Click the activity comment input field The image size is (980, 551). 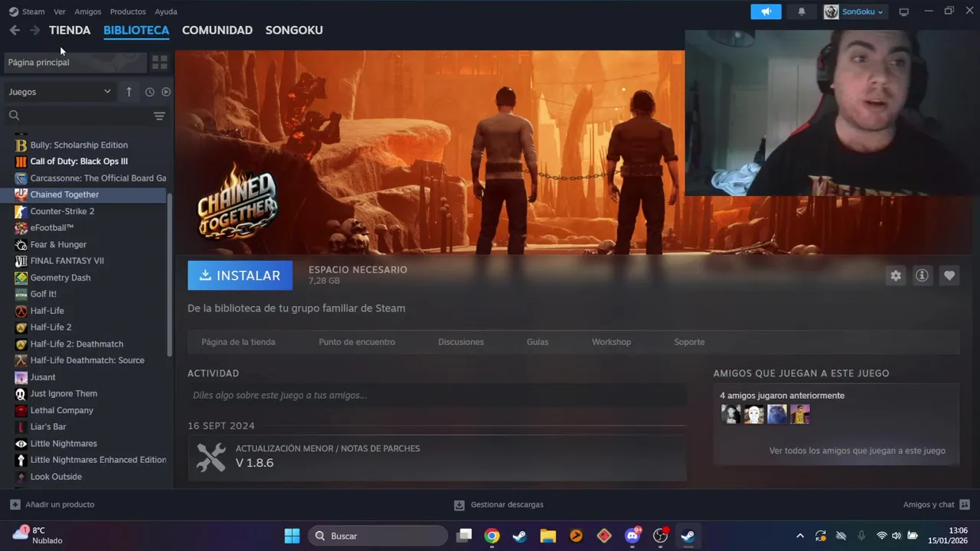[x=436, y=396]
